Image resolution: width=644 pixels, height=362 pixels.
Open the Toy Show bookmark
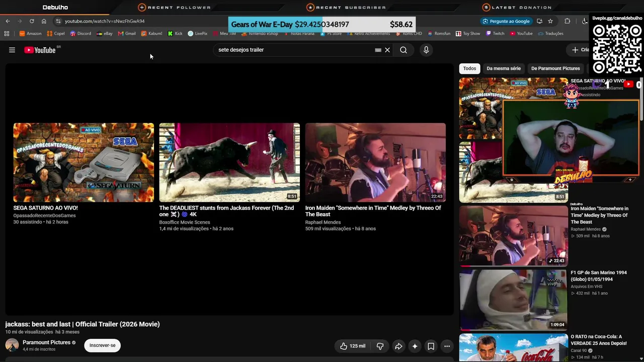(468, 34)
